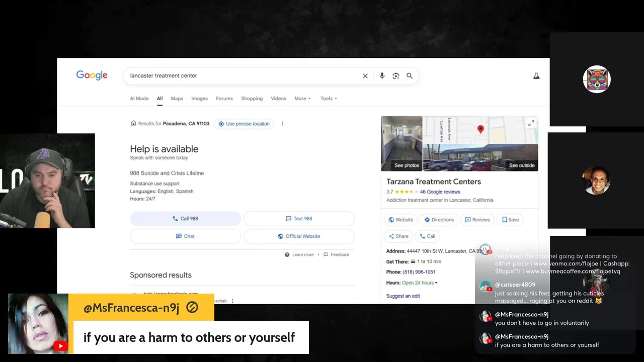The width and height of the screenshot is (644, 362).
Task: Click the webcam feed of the streamer
Action: (47, 181)
